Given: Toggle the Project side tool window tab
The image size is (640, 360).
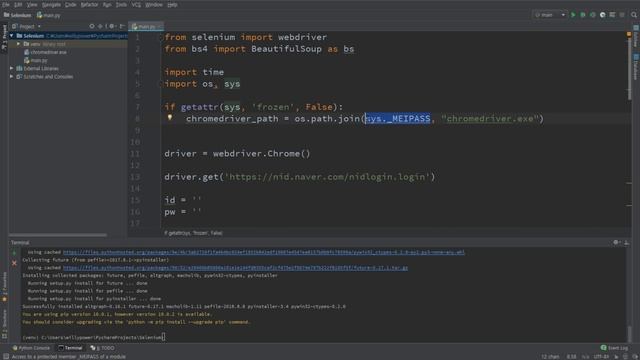Looking at the screenshot, I should [x=4, y=38].
